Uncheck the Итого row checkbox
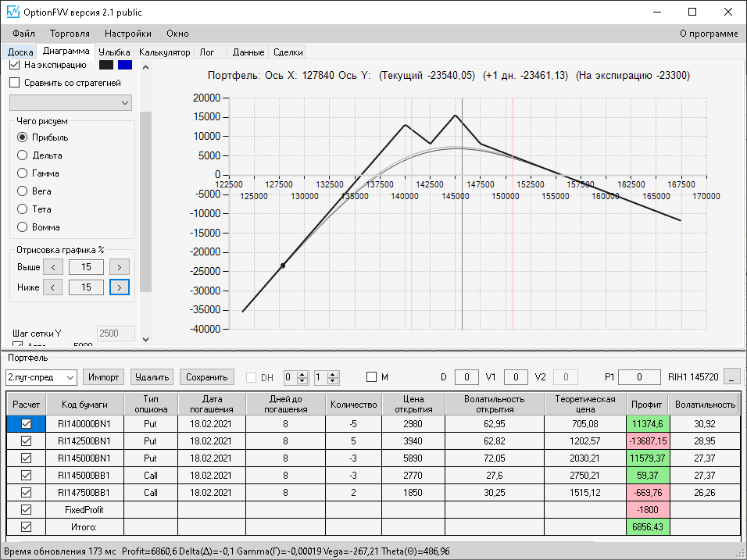Screen dimensions: 747x560 point(27,526)
